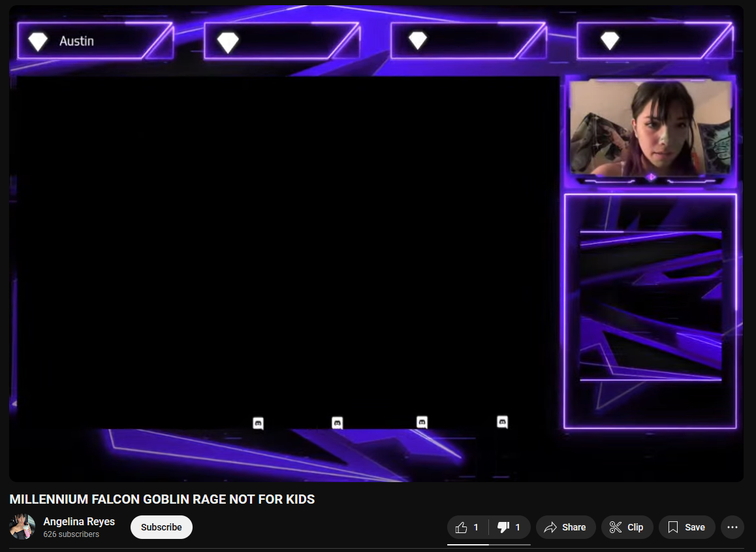The image size is (756, 552).
Task: Click the Subscribe button
Action: click(x=161, y=527)
